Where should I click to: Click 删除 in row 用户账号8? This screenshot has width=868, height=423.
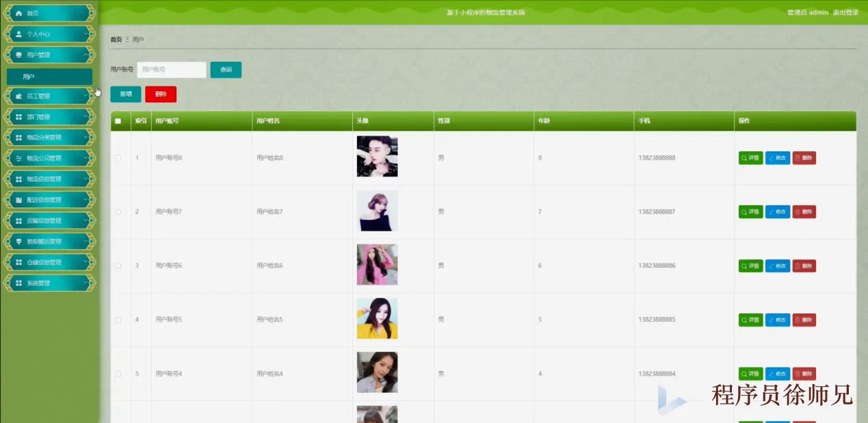pyautogui.click(x=804, y=158)
